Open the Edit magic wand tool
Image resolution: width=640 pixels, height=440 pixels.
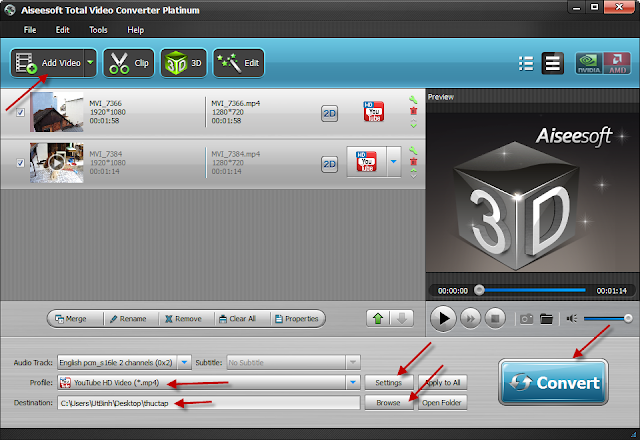238,63
